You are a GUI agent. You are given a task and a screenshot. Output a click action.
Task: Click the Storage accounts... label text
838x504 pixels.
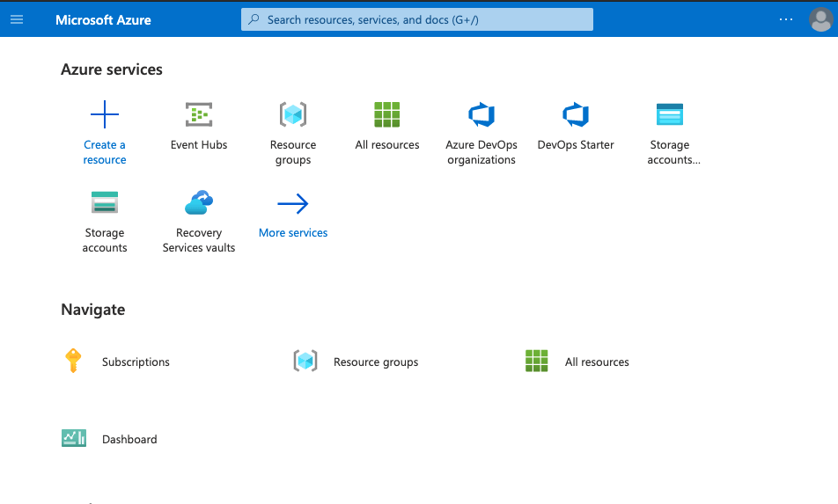tap(673, 152)
